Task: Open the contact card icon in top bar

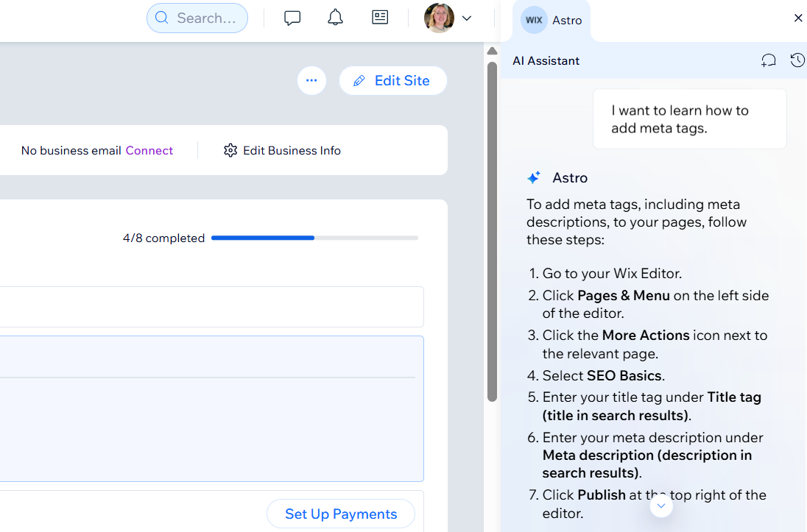Action: tap(380, 17)
